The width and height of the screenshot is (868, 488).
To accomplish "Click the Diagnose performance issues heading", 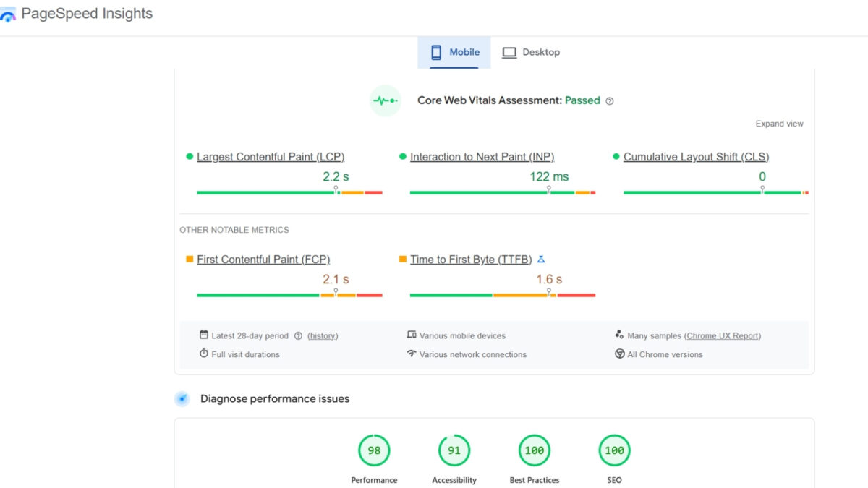I will click(x=275, y=398).
